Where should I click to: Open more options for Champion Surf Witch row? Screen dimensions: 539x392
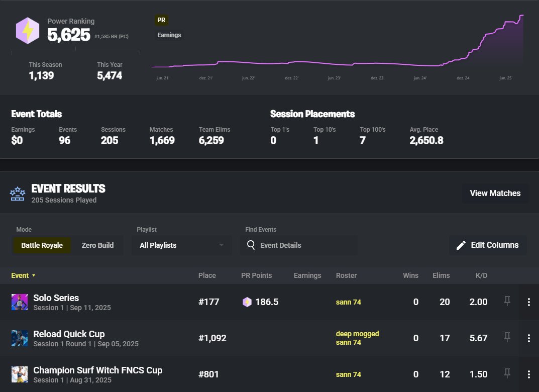[528, 374]
